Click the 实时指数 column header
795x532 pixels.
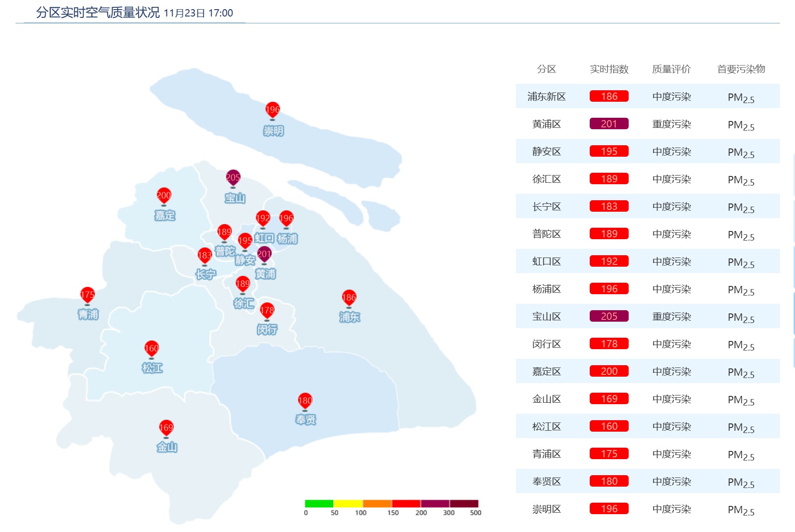(609, 69)
